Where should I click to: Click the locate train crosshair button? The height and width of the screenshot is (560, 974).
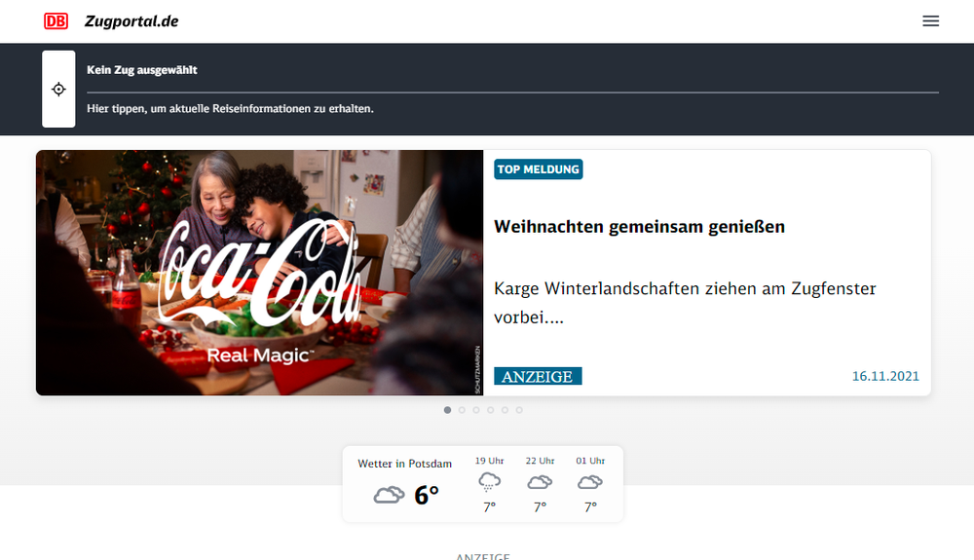tap(58, 89)
